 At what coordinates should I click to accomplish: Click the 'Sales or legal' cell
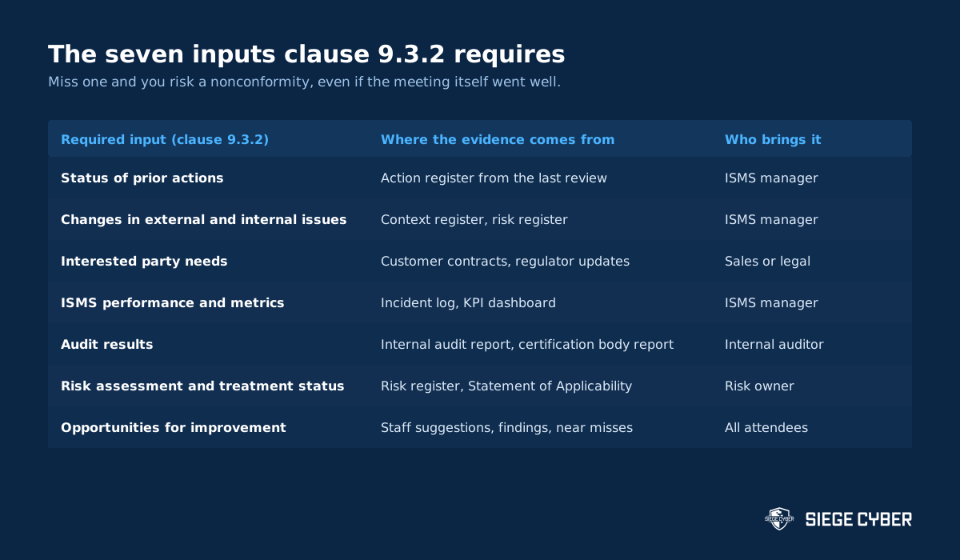pyautogui.click(x=767, y=261)
